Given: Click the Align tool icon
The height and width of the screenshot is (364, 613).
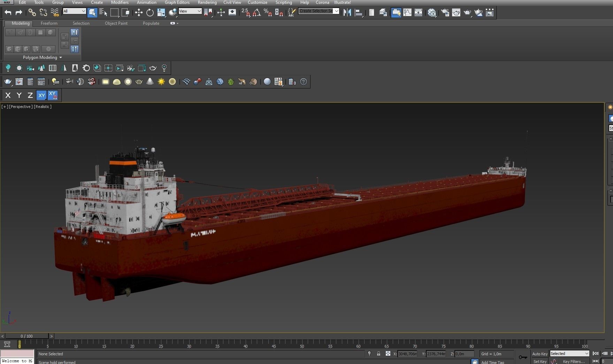Looking at the screenshot, I should click(x=358, y=13).
